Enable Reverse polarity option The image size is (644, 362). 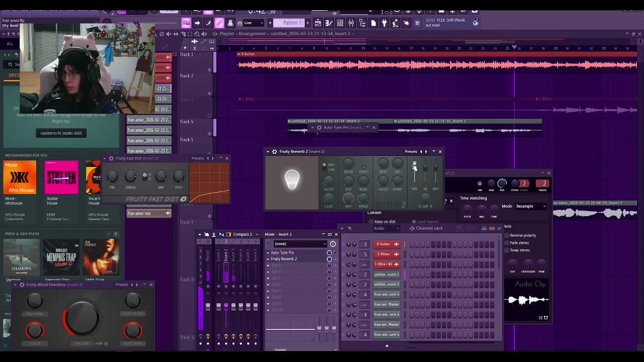507,235
